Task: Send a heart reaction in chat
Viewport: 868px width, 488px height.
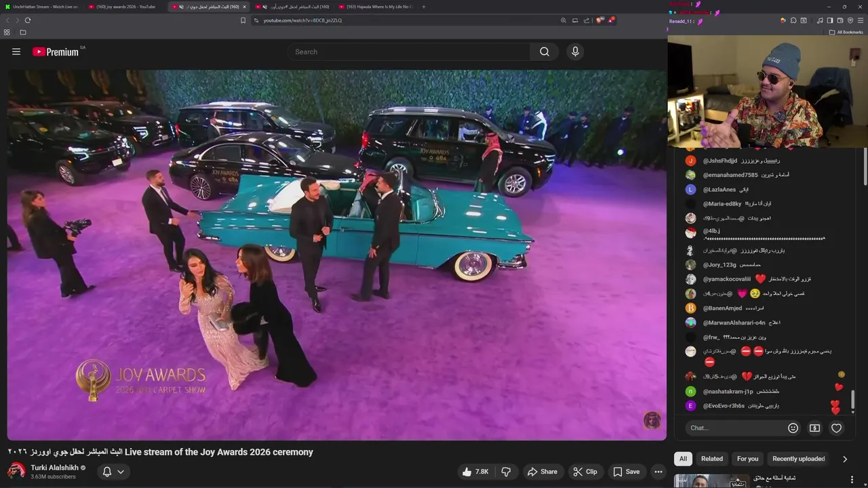Action: tap(836, 428)
